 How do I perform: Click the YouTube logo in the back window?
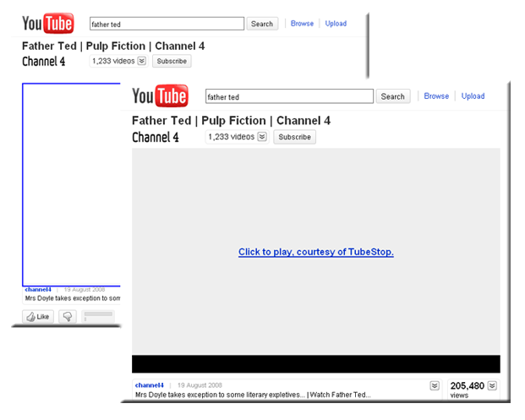point(48,24)
